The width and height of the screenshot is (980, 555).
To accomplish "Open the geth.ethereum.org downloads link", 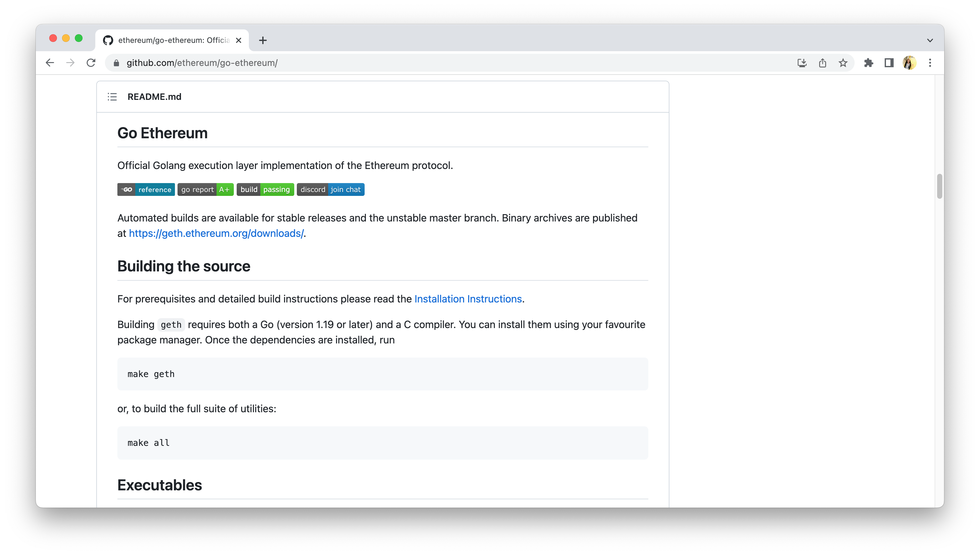I will 216,233.
